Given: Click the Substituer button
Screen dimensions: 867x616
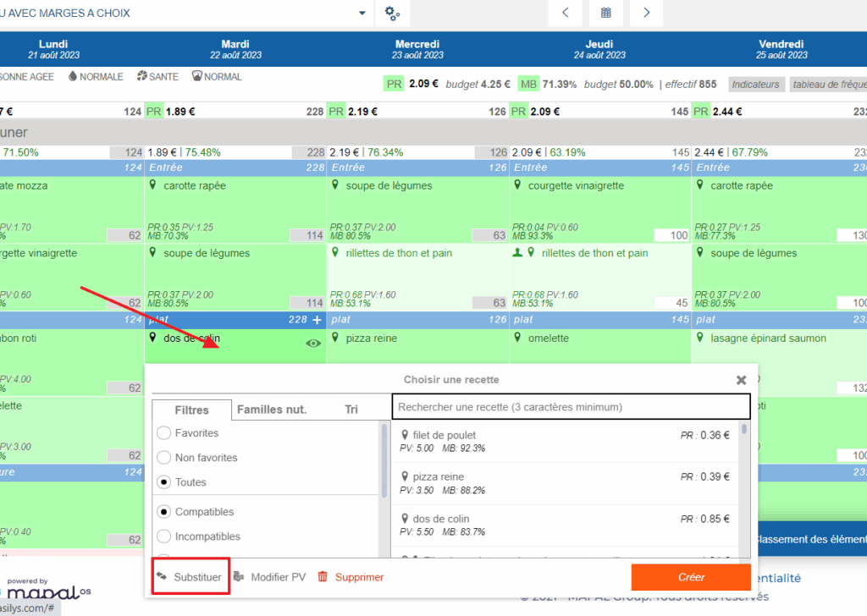Looking at the screenshot, I should coord(190,577).
